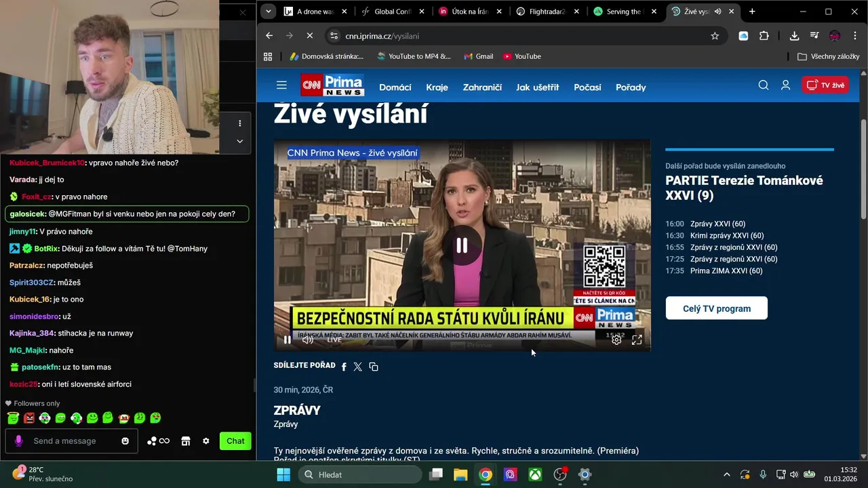868x488 pixels.
Task: Switch to the Global Confl browser tab
Action: click(394, 12)
